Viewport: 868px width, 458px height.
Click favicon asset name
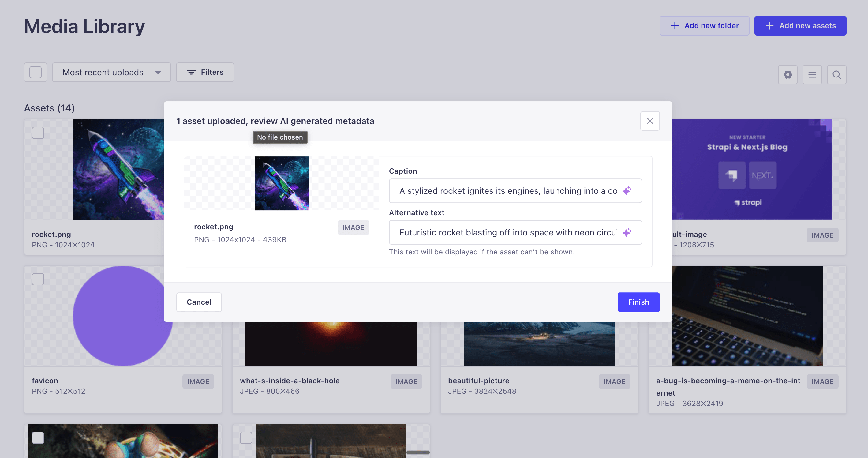pos(45,381)
